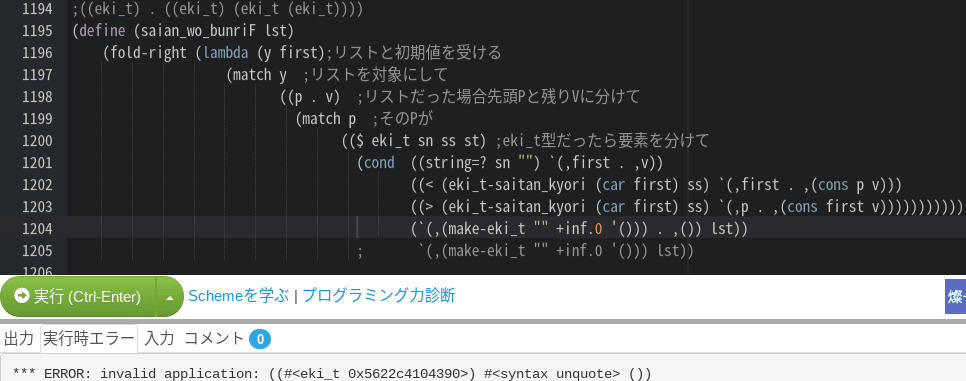Open the プログラミング力診断 link

click(379, 296)
